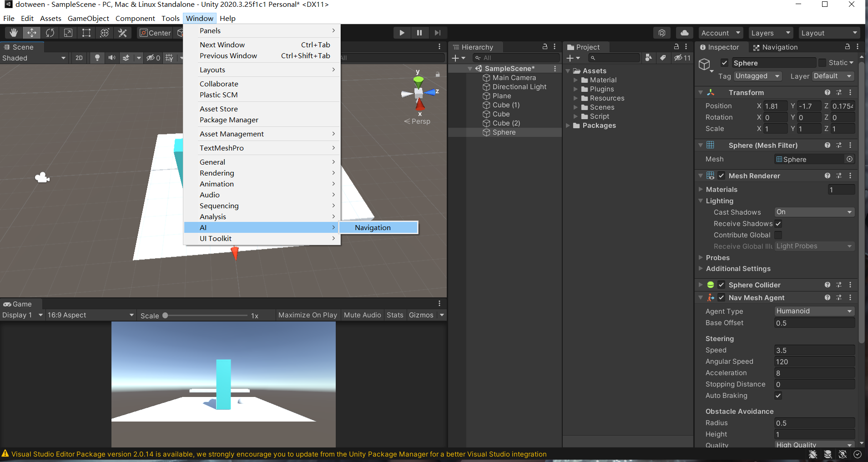The width and height of the screenshot is (868, 462).
Task: Search by type icon in Project
Action: pyautogui.click(x=649, y=58)
